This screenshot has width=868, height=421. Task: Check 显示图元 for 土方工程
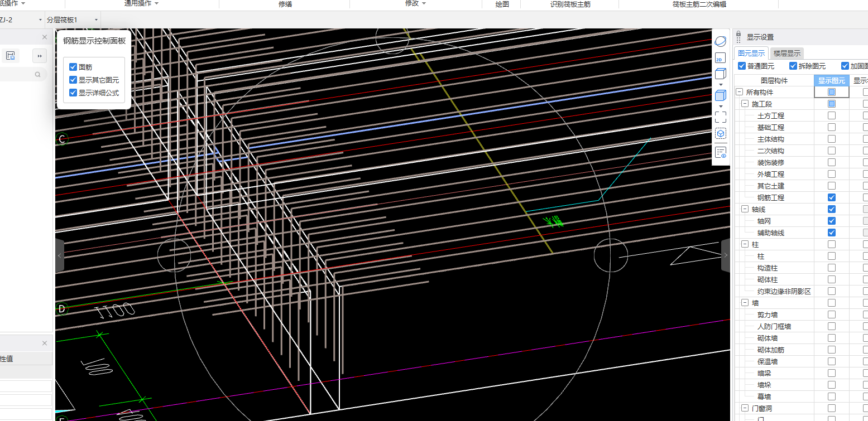(x=832, y=115)
